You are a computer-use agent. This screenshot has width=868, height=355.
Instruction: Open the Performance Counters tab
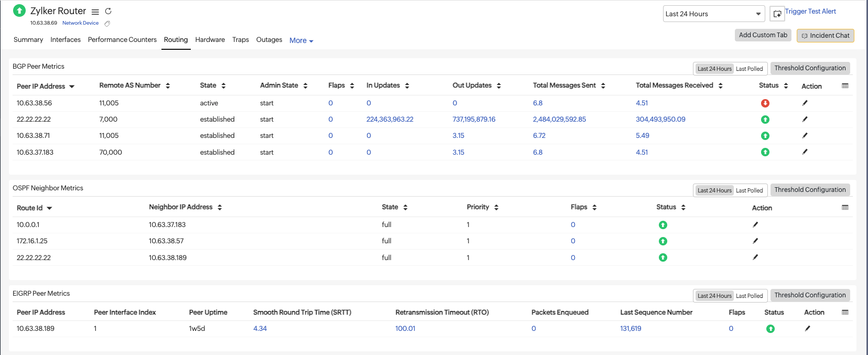[x=122, y=40]
